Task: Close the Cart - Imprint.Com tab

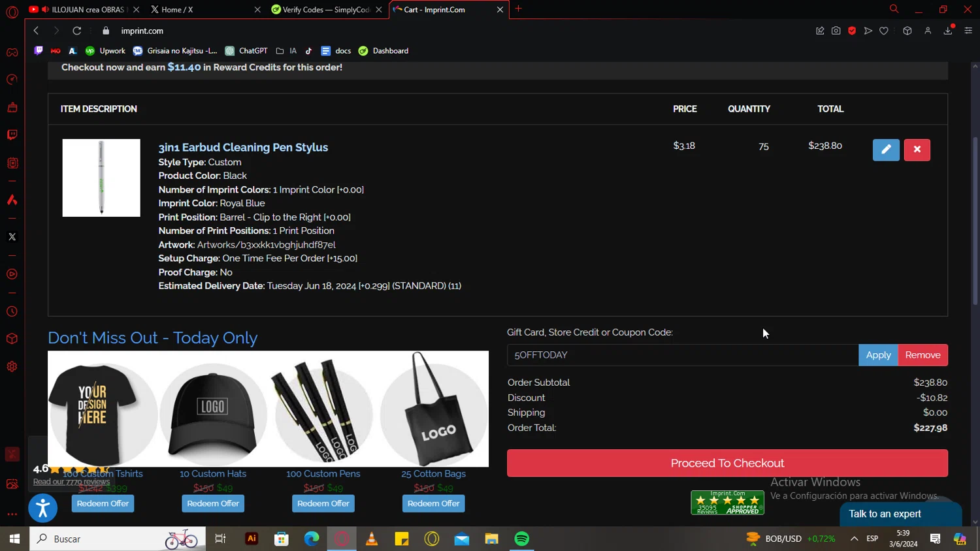Action: coord(500,10)
